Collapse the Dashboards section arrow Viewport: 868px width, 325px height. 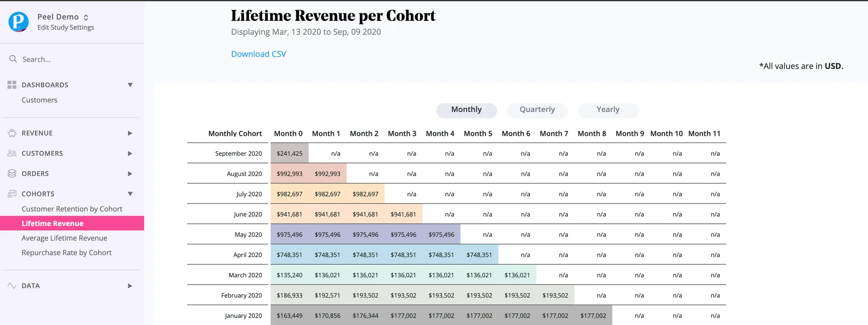[x=130, y=85]
